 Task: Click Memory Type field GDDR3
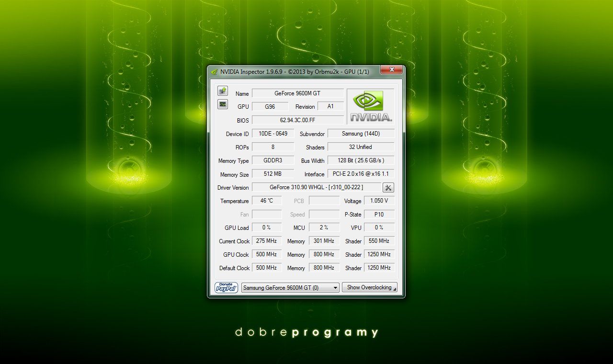tap(272, 160)
